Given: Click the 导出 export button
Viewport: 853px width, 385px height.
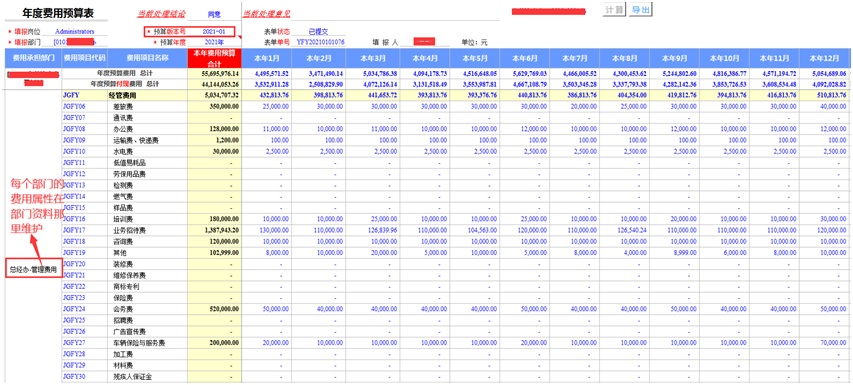Looking at the screenshot, I should tap(640, 10).
